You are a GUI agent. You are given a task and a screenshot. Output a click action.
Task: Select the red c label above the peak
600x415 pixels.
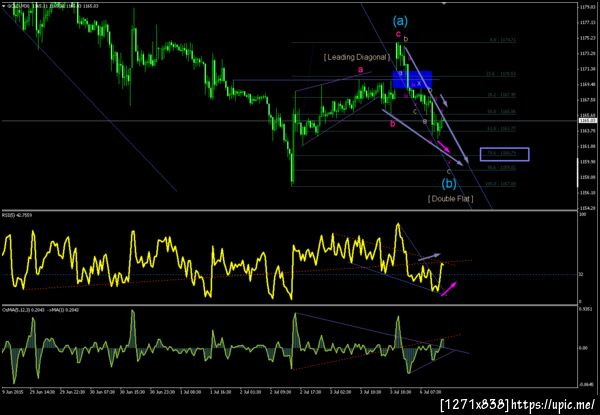tap(398, 34)
